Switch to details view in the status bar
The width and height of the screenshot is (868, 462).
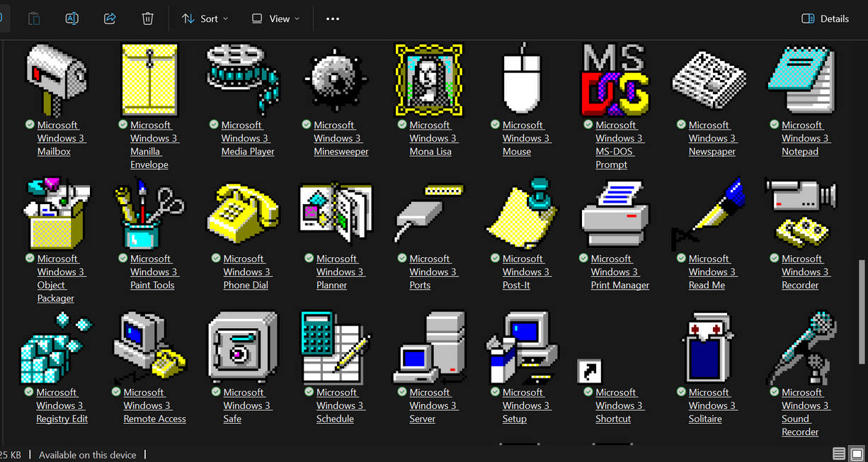tap(839, 453)
